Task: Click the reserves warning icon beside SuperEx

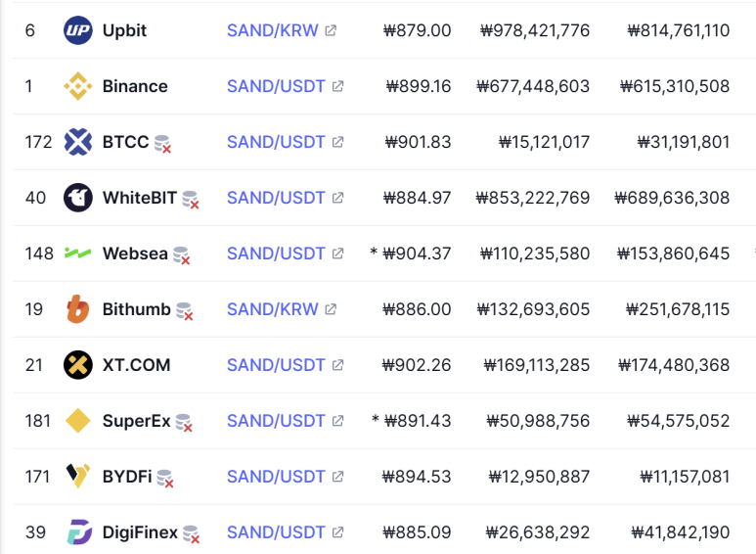Action: click(x=184, y=423)
